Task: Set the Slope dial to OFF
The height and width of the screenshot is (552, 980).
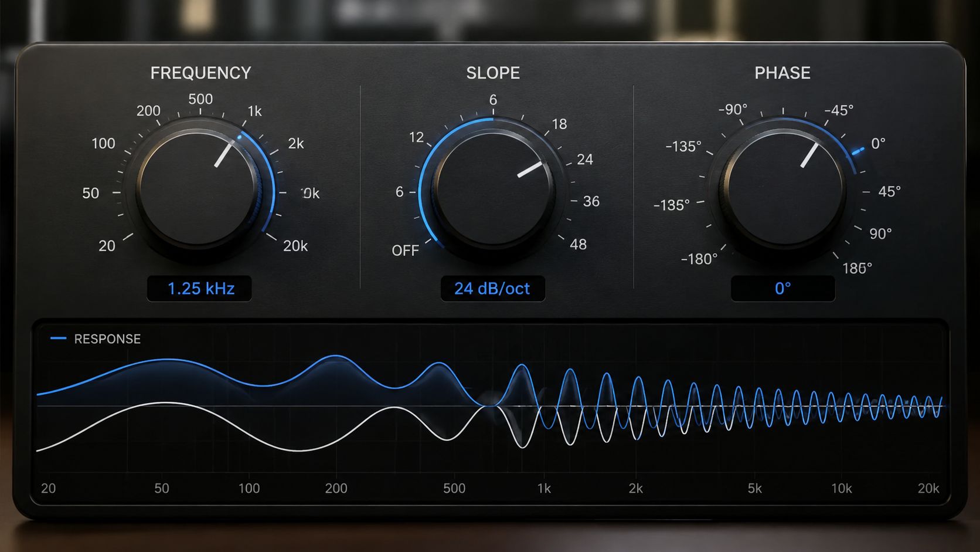Action: pos(405,250)
